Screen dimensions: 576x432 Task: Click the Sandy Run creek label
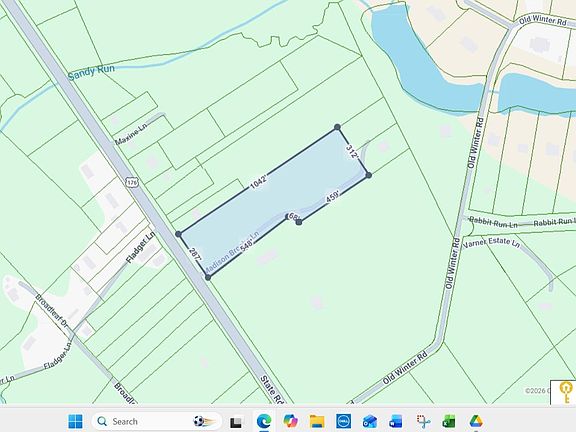(x=91, y=72)
